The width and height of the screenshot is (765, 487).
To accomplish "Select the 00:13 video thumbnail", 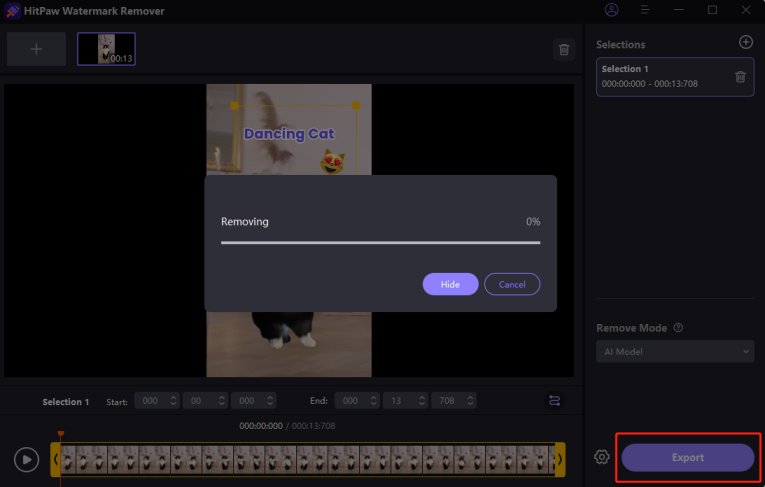I will coord(106,49).
